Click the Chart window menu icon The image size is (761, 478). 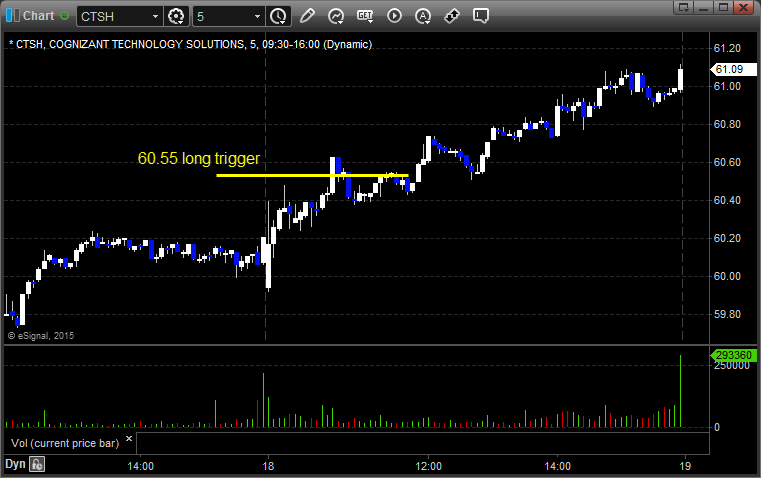coord(11,16)
